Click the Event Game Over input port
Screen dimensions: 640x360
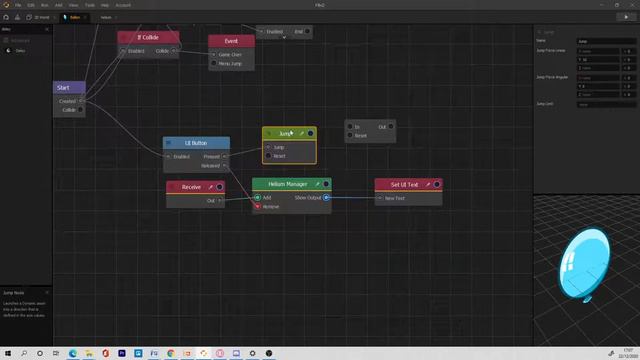pos(213,54)
